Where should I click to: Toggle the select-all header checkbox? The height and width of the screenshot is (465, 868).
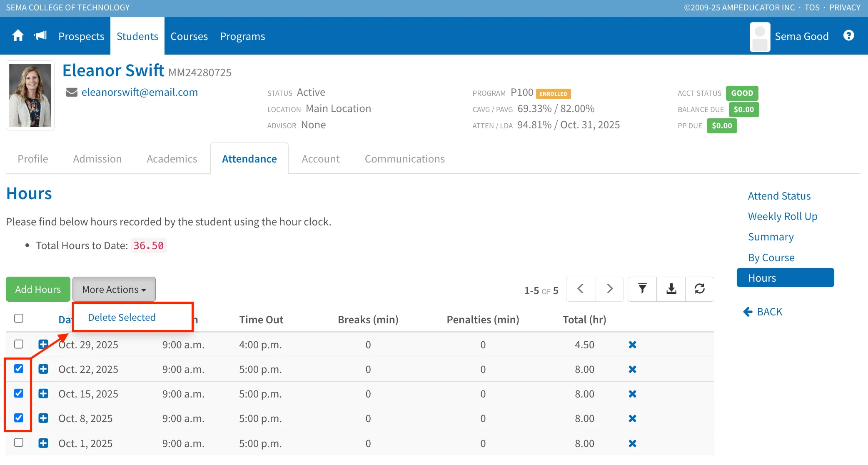(x=19, y=318)
